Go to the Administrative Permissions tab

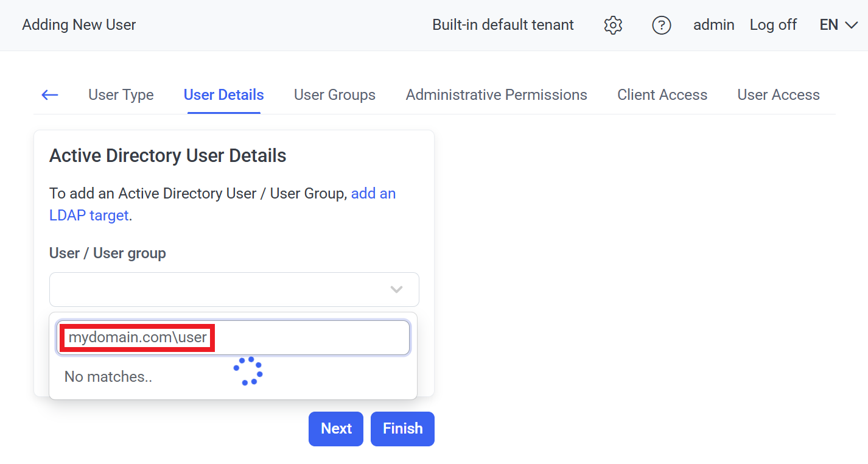[496, 95]
